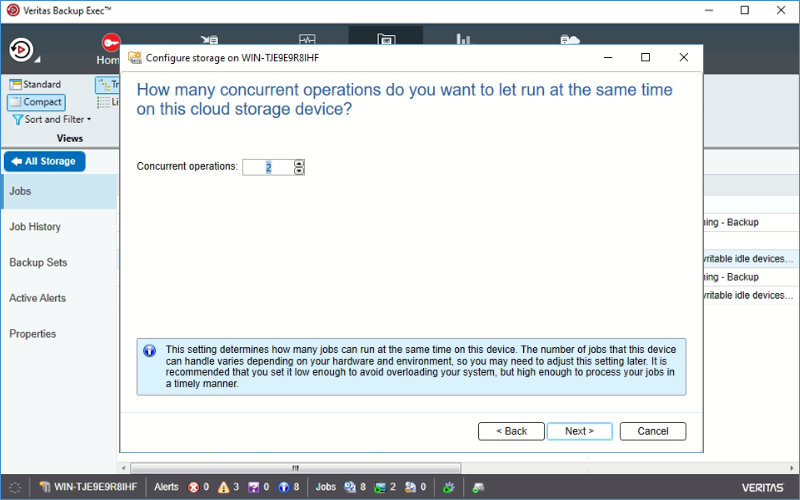The width and height of the screenshot is (800, 500).
Task: Click the server icon beside WIN-TJE9E9R8IHF
Action: point(45,487)
